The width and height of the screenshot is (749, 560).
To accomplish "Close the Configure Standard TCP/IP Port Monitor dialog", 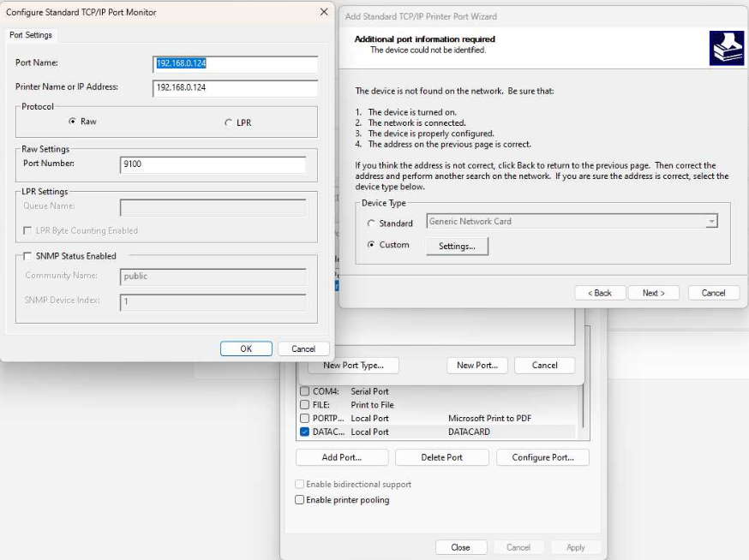I will coord(323,12).
